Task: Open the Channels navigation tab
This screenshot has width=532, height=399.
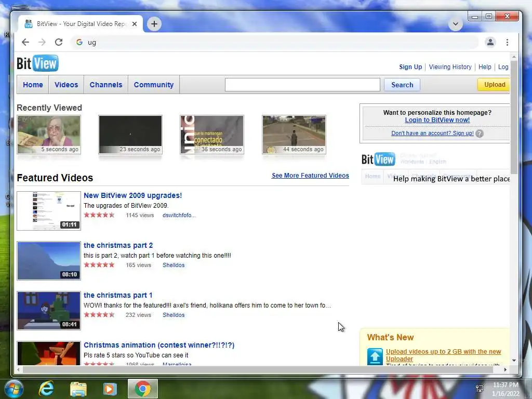Action: coord(106,85)
